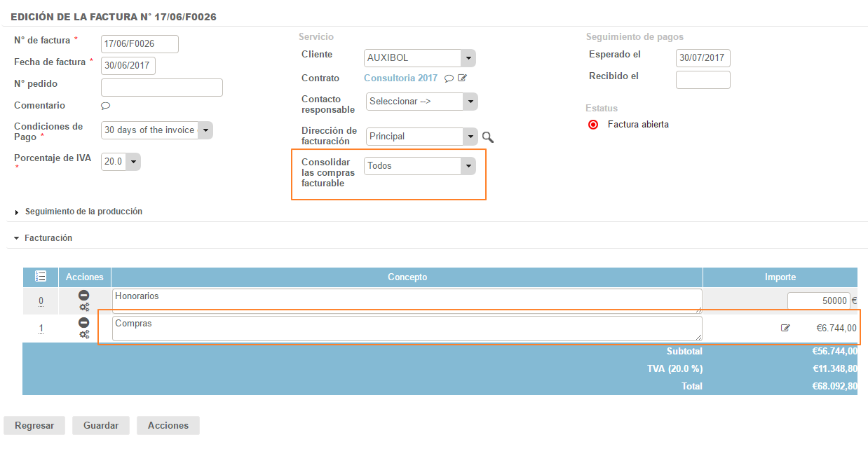Click the magnifier beside Dirección de facturación
Screen dimensions: 868x456
tap(488, 137)
